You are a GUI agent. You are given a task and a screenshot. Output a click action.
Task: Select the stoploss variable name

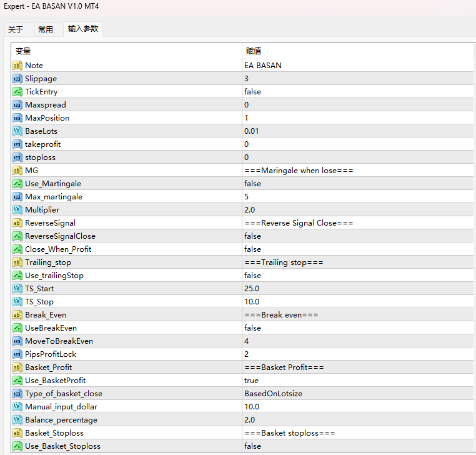40,157
